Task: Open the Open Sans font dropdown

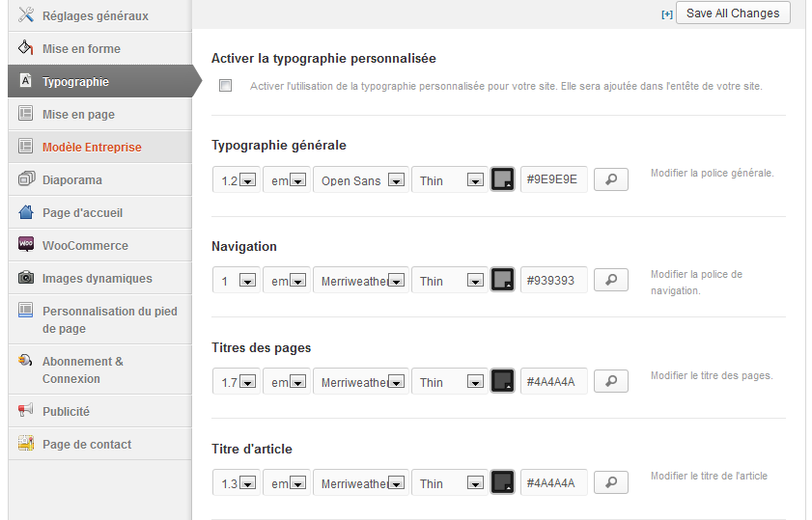Action: click(361, 180)
